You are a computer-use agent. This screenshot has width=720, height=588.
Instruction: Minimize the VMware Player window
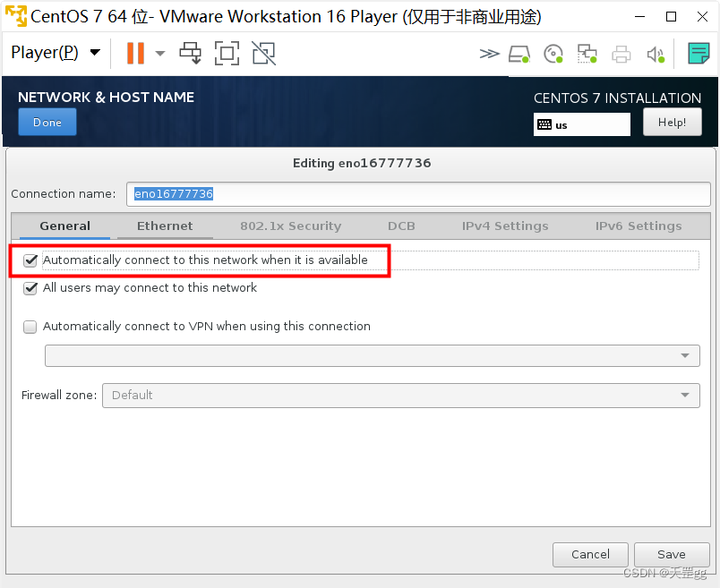639,16
